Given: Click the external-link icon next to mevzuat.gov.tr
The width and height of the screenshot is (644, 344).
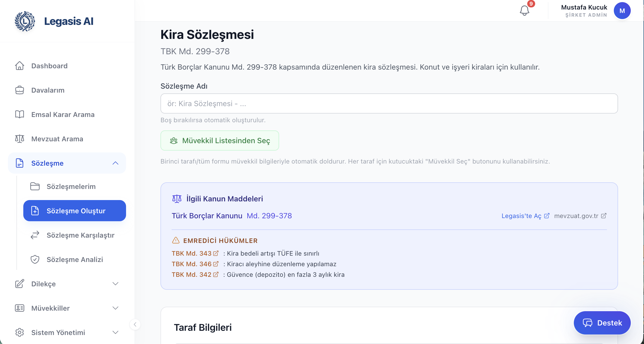Looking at the screenshot, I should pyautogui.click(x=604, y=216).
